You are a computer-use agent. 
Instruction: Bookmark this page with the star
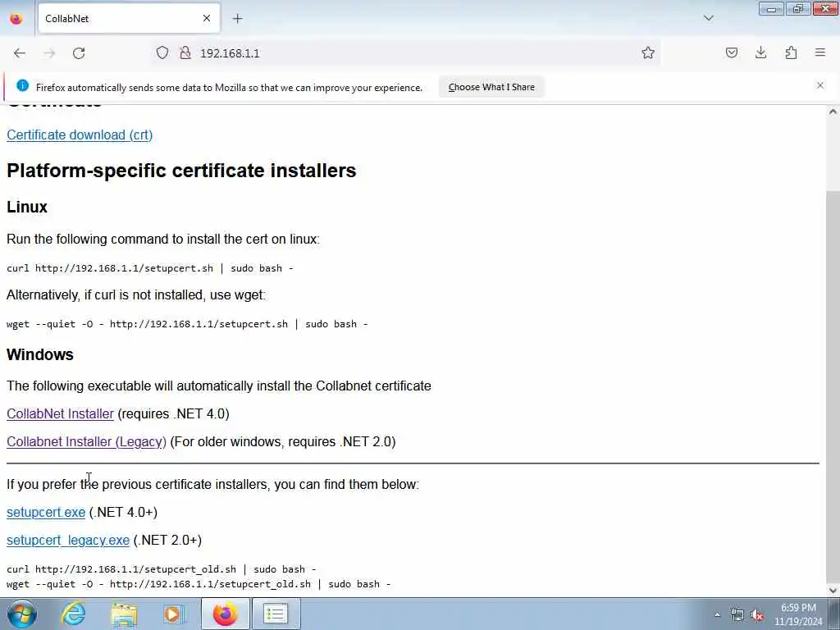(x=648, y=52)
